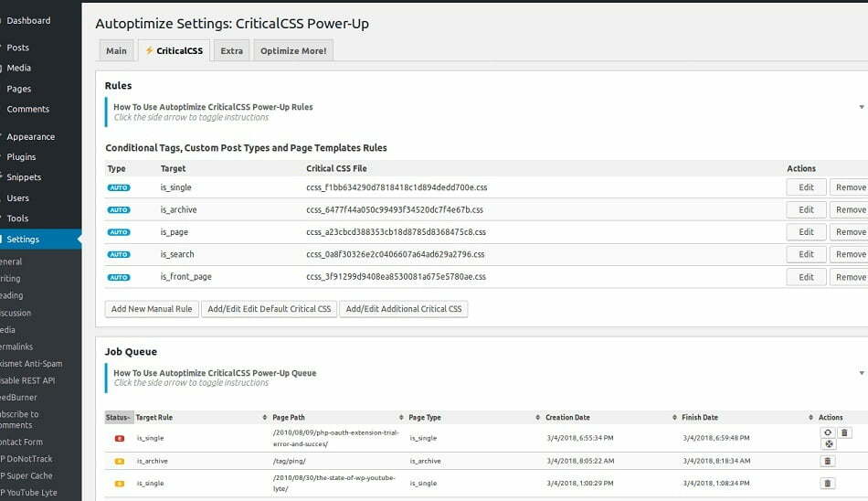Click Add/Edit Edit Default Critical CSS
The height and width of the screenshot is (501, 868).
point(269,309)
